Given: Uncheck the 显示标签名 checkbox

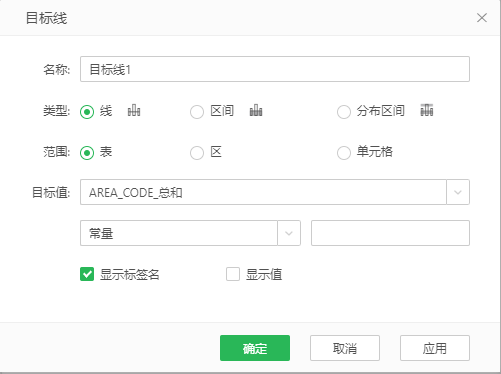Looking at the screenshot, I should 87,274.
